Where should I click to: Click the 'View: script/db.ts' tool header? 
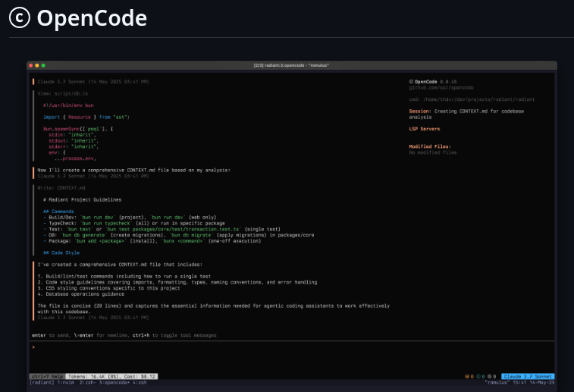(x=63, y=94)
